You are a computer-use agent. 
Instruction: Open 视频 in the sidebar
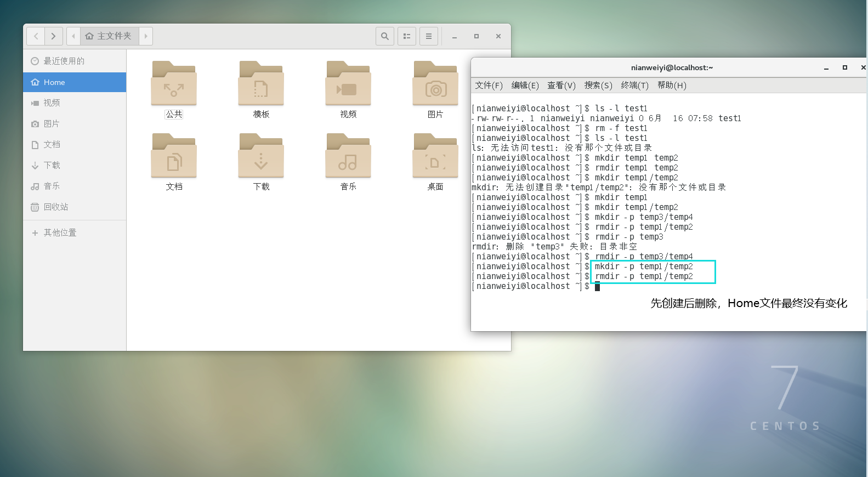click(x=75, y=103)
